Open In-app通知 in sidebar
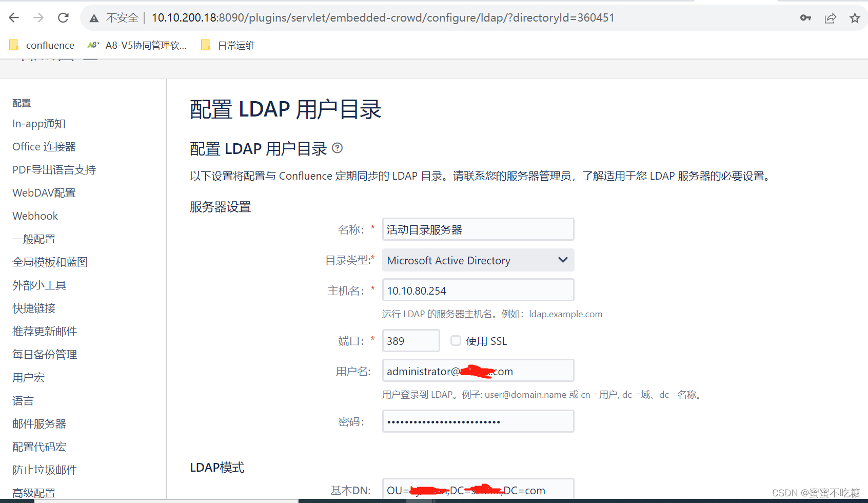The height and width of the screenshot is (503, 868). coord(39,124)
